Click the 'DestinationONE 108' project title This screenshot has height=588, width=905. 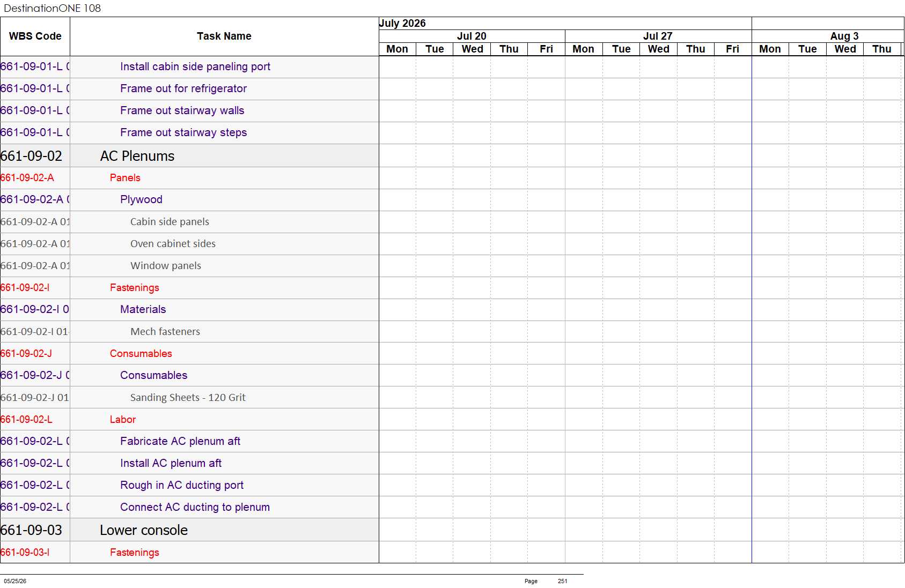coord(52,8)
